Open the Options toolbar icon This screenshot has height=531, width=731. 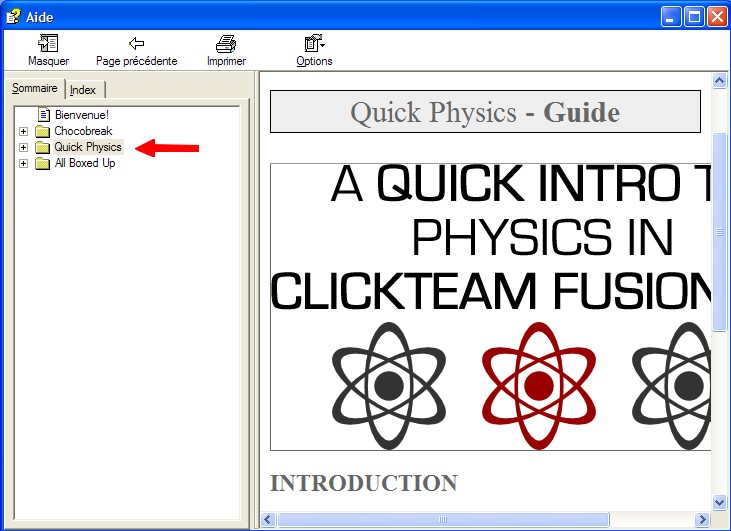[315, 43]
